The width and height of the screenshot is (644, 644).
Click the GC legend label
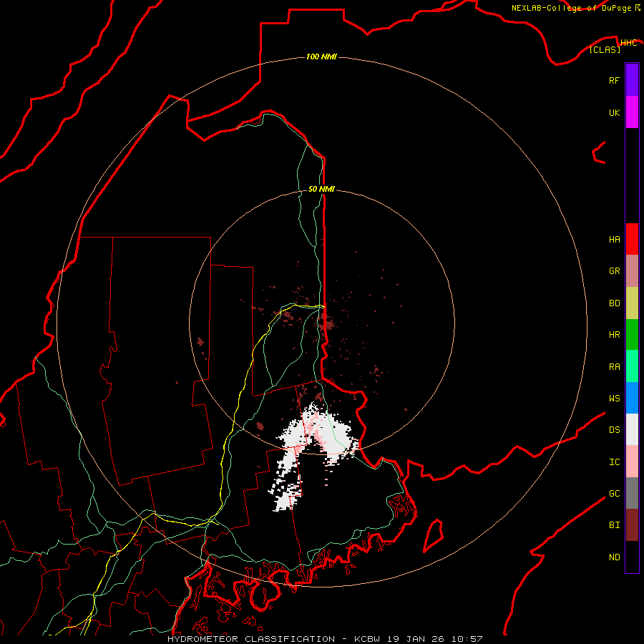click(614, 494)
